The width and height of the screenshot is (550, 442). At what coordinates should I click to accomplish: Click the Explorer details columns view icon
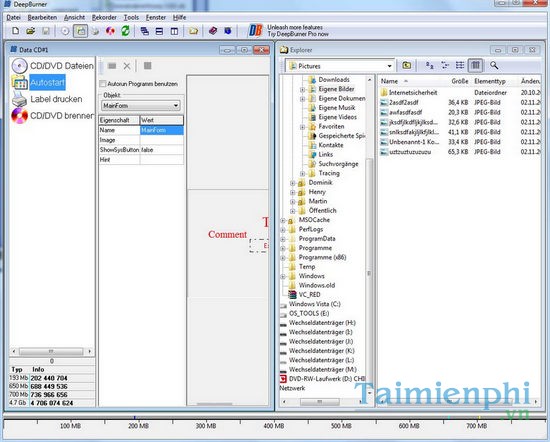coord(475,65)
